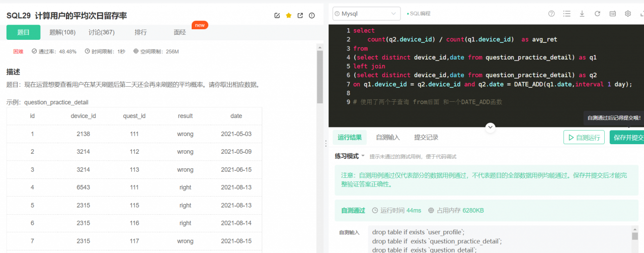Click the comment on code line 9
Viewport: 644px width, 253px height.
pyautogui.click(x=428, y=102)
